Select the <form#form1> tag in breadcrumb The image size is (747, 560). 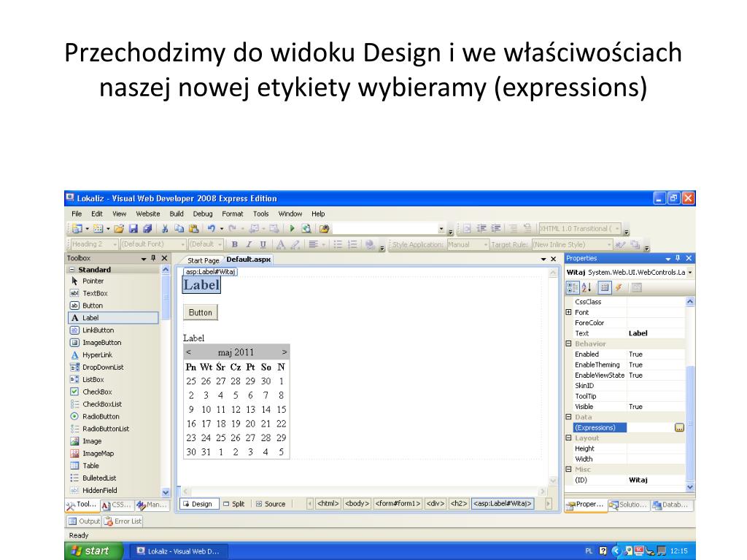[x=398, y=503]
